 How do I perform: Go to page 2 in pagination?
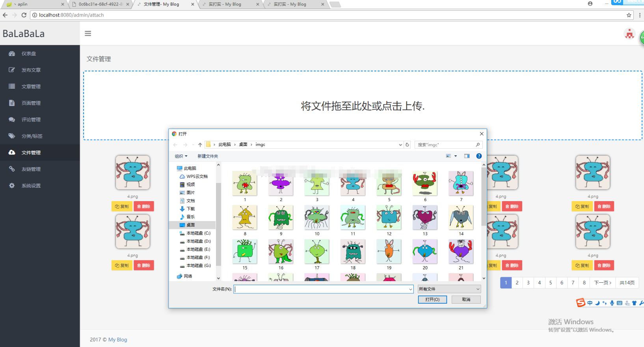[517, 283]
